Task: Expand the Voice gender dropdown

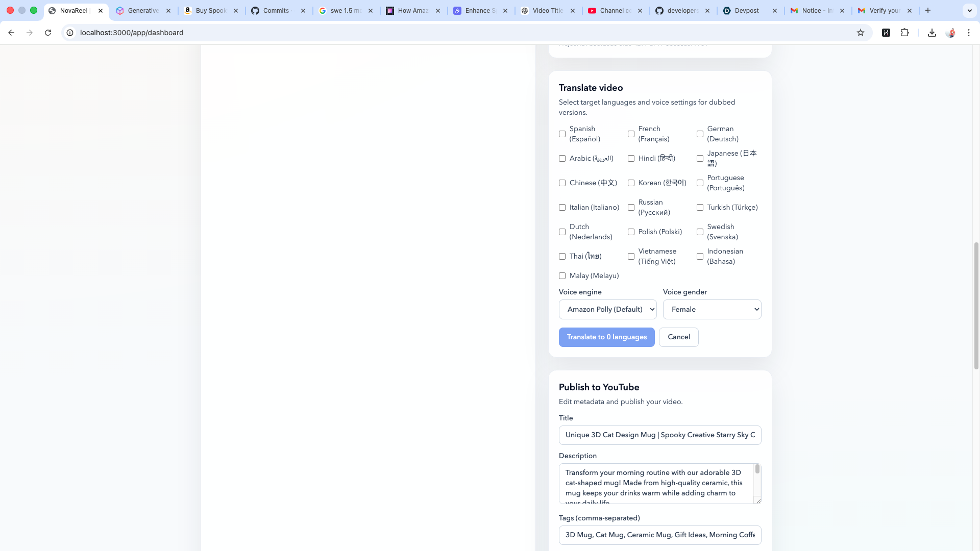Action: (712, 309)
